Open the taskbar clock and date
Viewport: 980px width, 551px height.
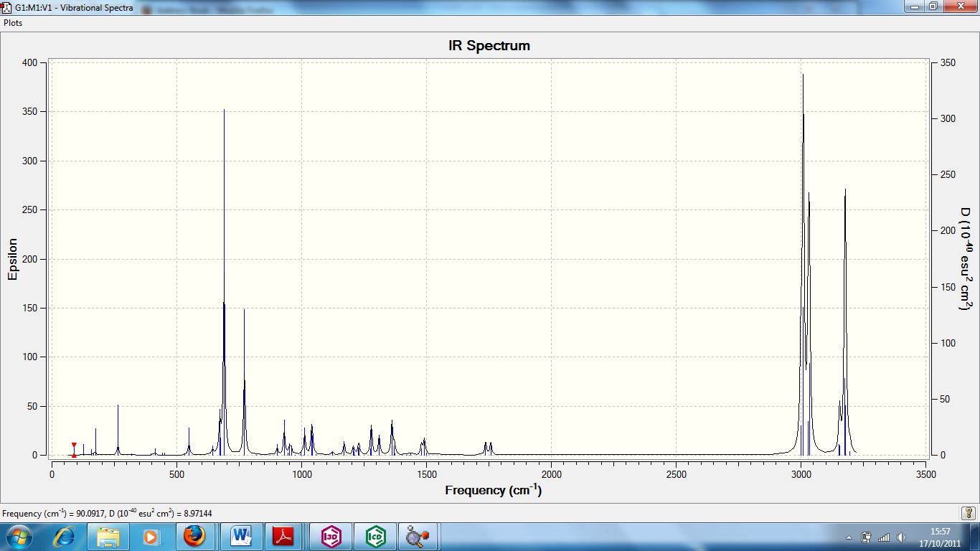(x=940, y=537)
